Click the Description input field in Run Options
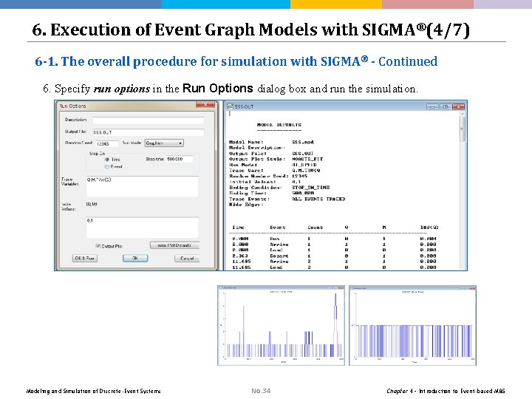This screenshot has width=532, height=399. (148, 120)
